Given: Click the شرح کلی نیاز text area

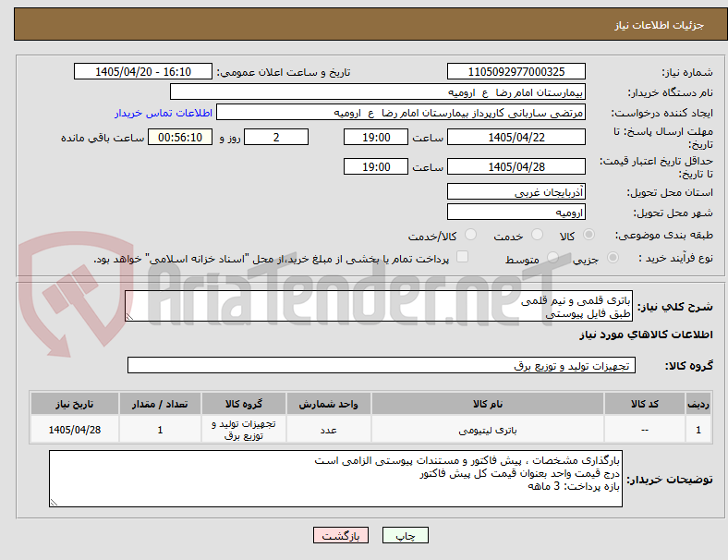Looking at the screenshot, I should coord(379,306).
